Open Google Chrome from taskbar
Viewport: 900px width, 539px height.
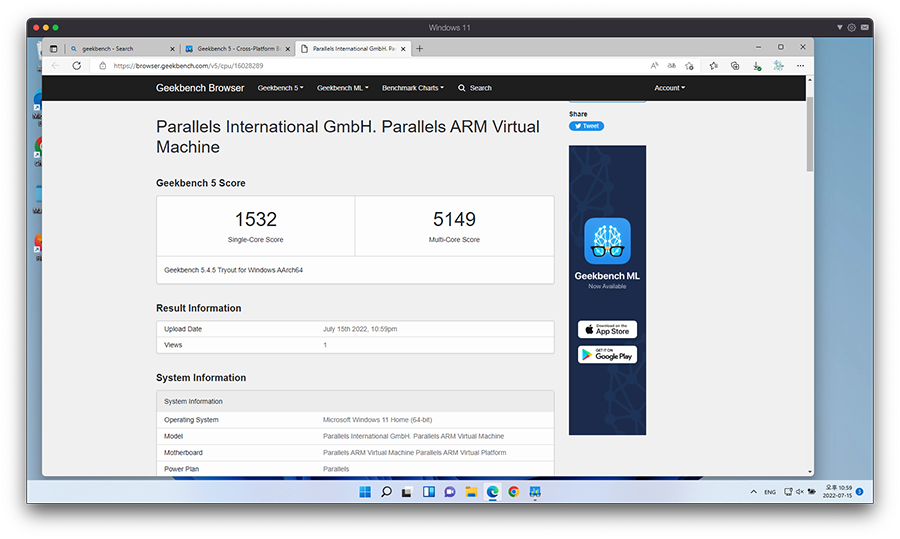(x=514, y=492)
